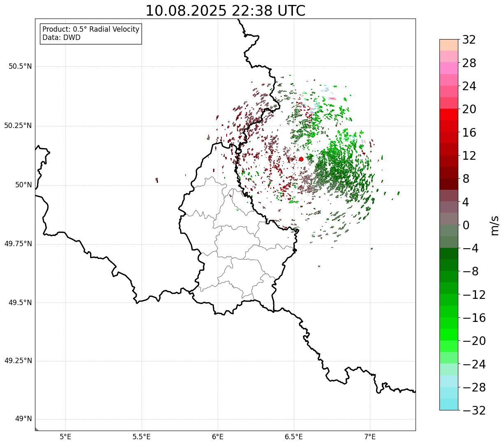Click the 49.25°N latitude label
Screen dimensions: 504x445
pyautogui.click(x=18, y=361)
